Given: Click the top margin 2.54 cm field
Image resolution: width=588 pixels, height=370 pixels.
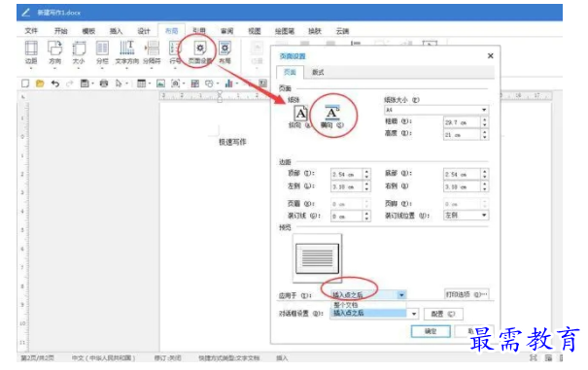Looking at the screenshot, I should (x=347, y=174).
